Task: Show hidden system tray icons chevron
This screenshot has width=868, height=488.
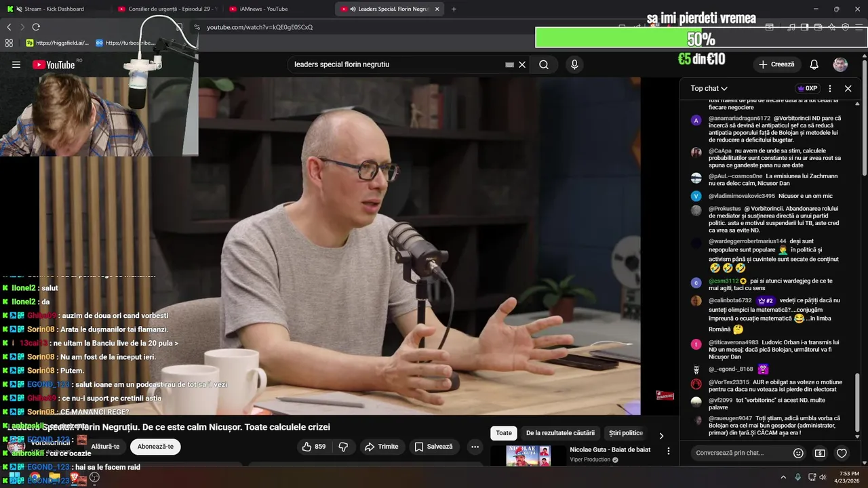Action: (783, 477)
